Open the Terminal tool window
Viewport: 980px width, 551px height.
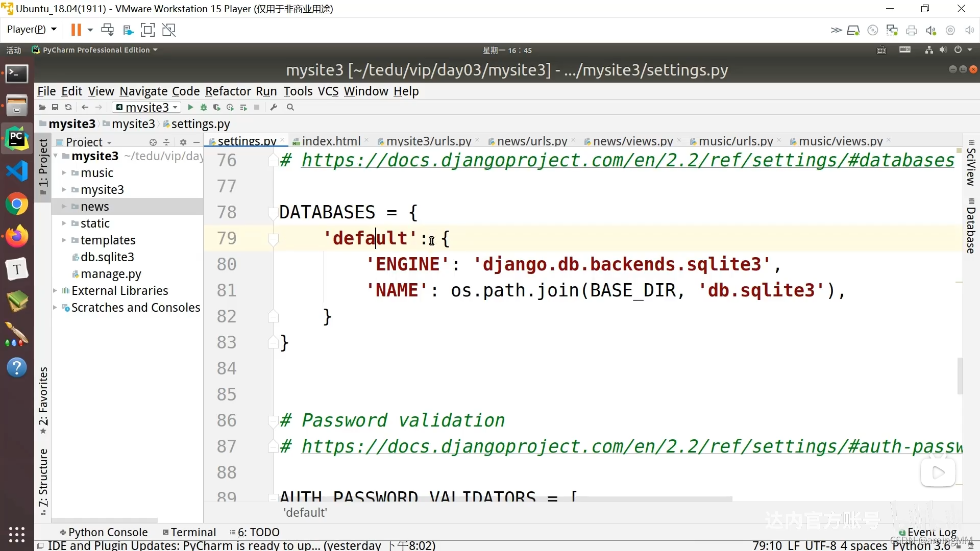[x=189, y=532]
